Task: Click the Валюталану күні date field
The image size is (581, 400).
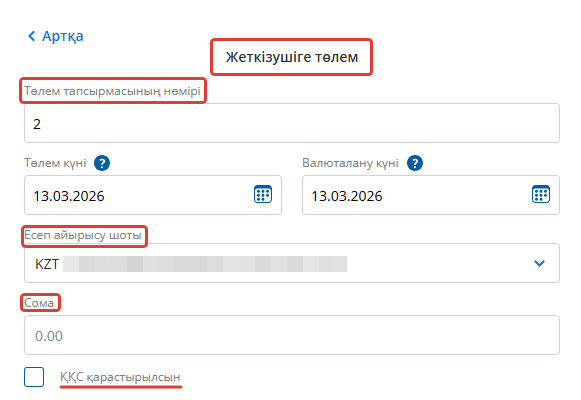Action: (431, 195)
